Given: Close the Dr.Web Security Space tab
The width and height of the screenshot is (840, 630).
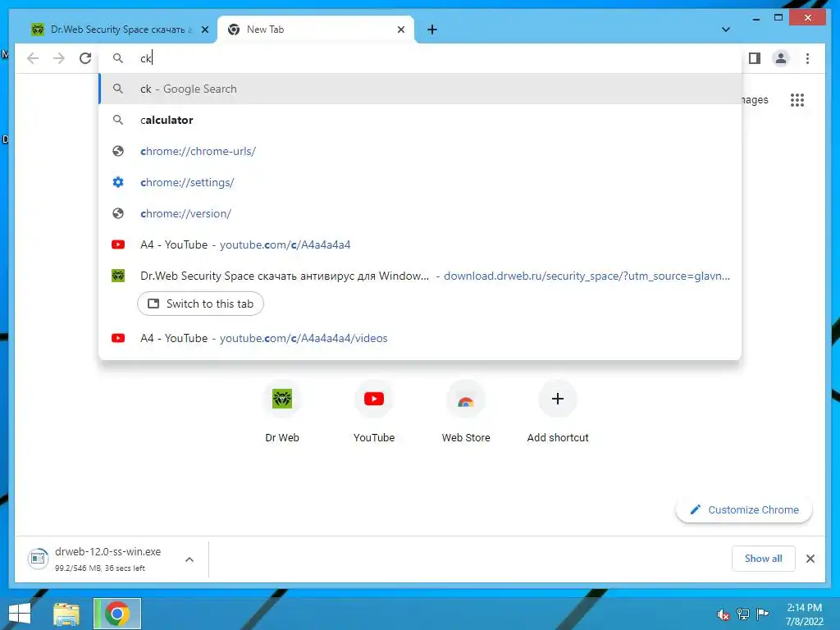Looking at the screenshot, I should [x=204, y=30].
